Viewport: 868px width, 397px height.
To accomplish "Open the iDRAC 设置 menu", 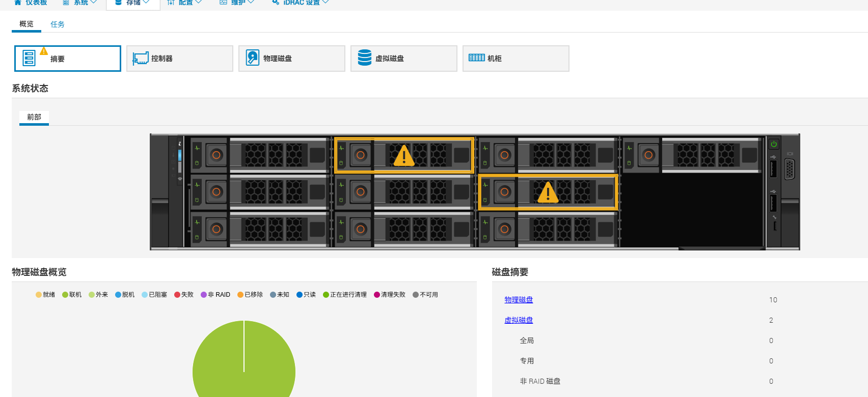I will coord(301,3).
